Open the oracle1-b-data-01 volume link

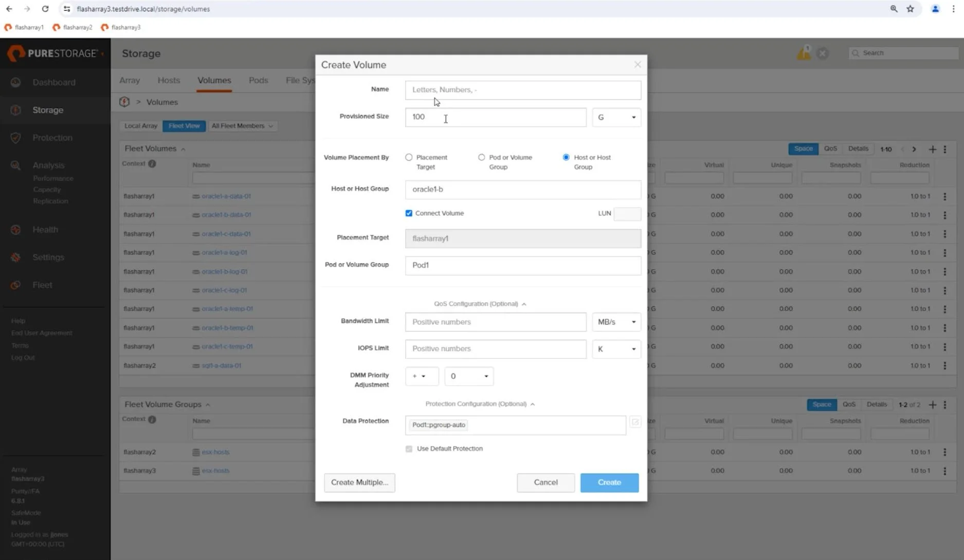click(x=226, y=215)
